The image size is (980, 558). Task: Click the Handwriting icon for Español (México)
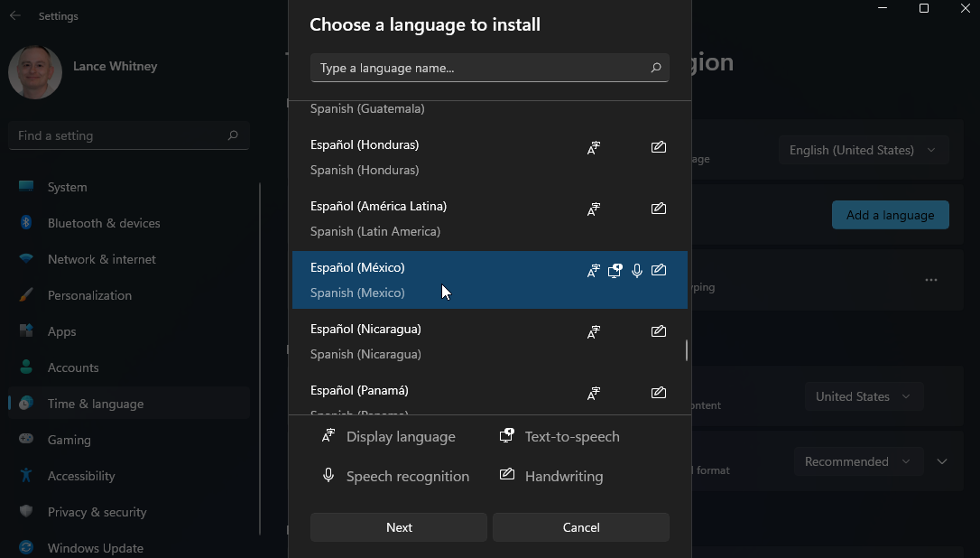pyautogui.click(x=659, y=270)
